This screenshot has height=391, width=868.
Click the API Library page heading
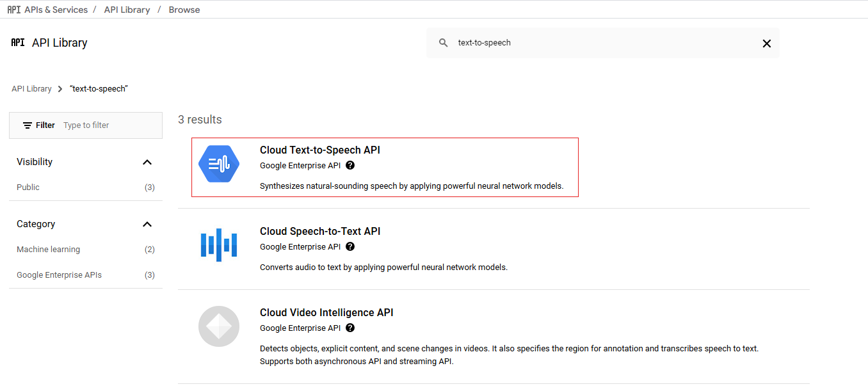click(60, 43)
